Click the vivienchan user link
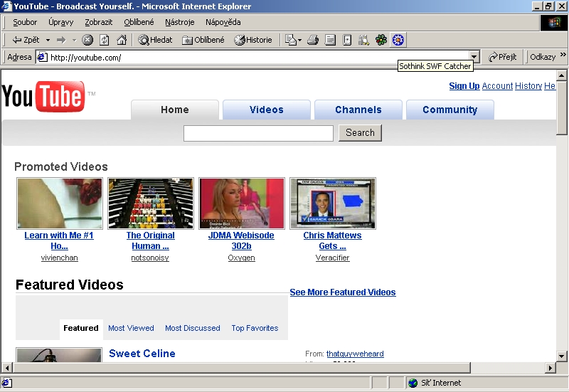 (59, 258)
